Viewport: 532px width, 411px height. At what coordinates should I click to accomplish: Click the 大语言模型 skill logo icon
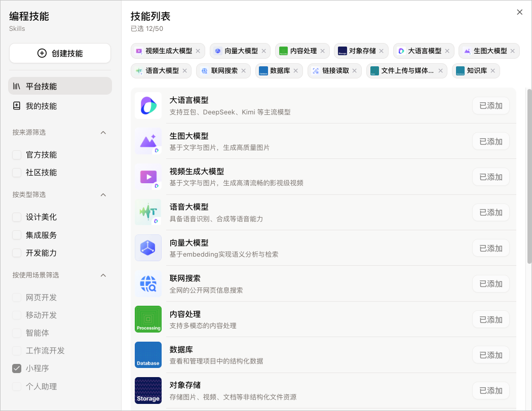coord(148,106)
